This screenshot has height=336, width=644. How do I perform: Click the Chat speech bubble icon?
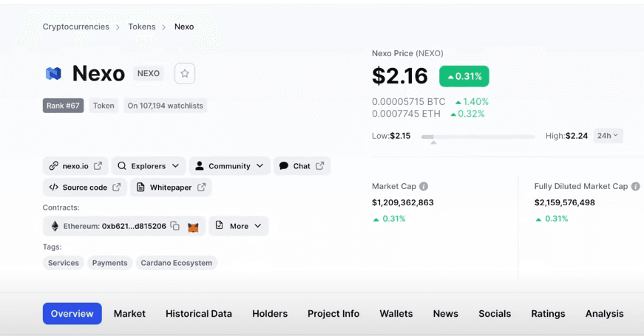click(283, 165)
